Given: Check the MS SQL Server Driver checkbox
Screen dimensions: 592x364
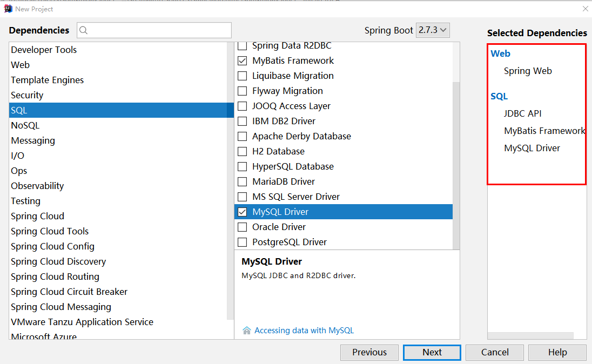Looking at the screenshot, I should pyautogui.click(x=243, y=197).
